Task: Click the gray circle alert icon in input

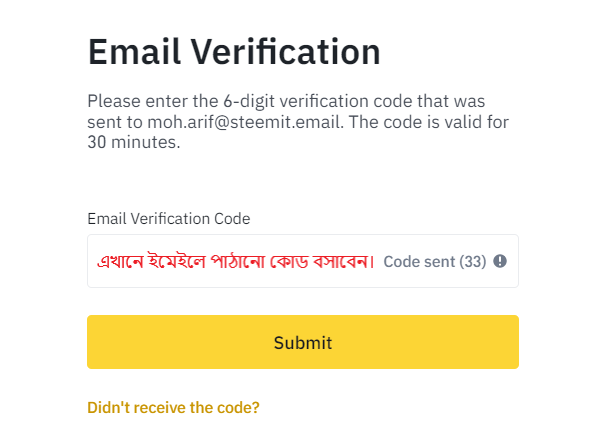Action: pos(500,261)
